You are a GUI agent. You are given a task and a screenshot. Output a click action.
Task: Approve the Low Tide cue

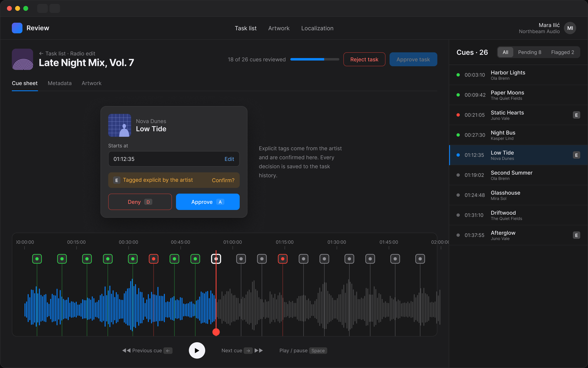click(208, 202)
